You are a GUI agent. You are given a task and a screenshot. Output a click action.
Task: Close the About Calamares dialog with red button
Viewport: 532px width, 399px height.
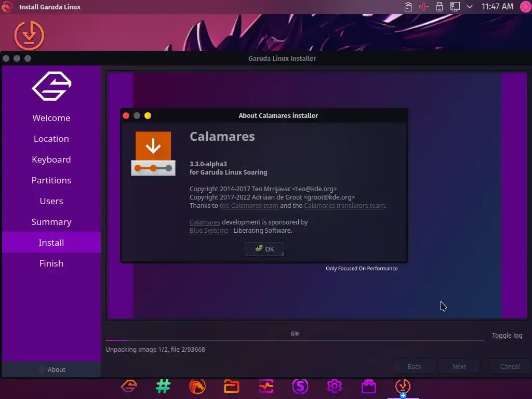coord(126,116)
